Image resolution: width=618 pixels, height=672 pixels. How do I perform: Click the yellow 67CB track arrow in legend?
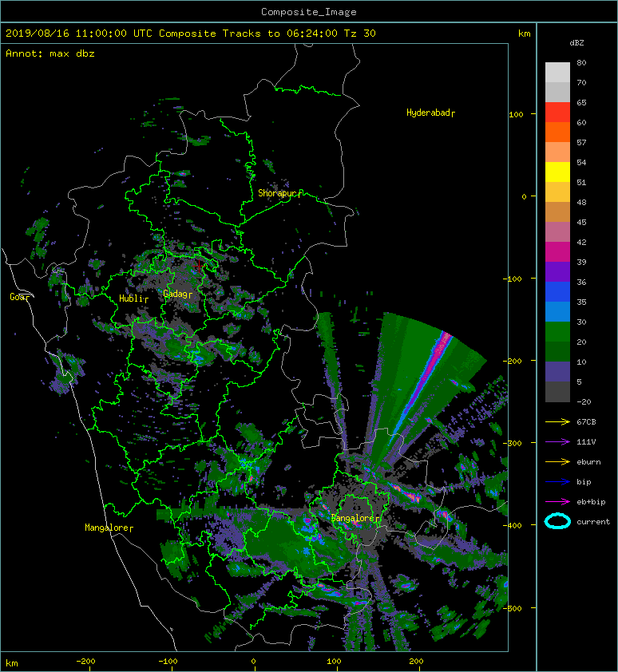pos(557,421)
